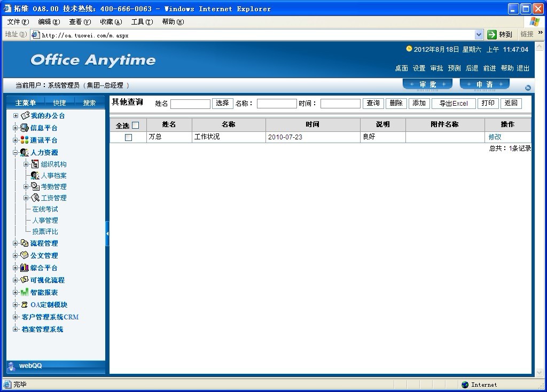Check the box for the 万总 row
This screenshot has height=392, width=547.
click(128, 137)
